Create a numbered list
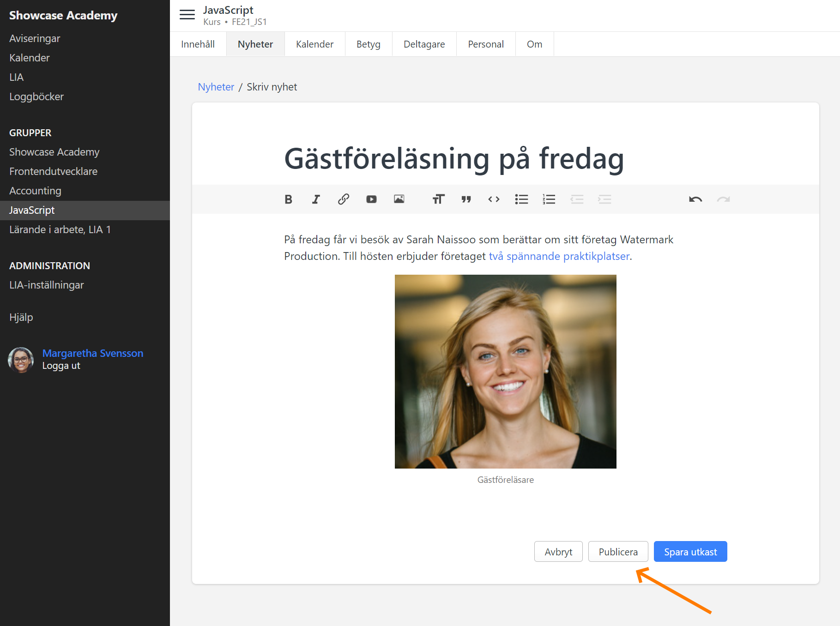The height and width of the screenshot is (626, 840). click(x=549, y=199)
